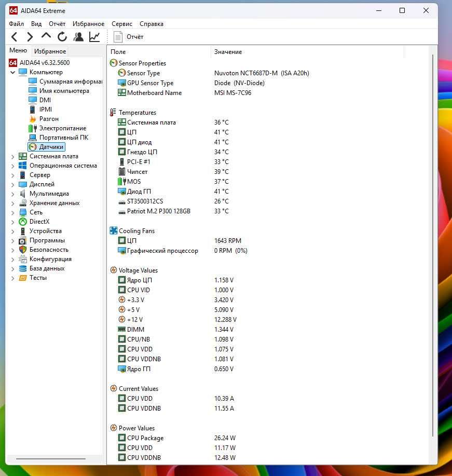This screenshot has height=476, width=452.
Task: Open the Отчёт menu in menu bar
Action: pyautogui.click(x=57, y=24)
